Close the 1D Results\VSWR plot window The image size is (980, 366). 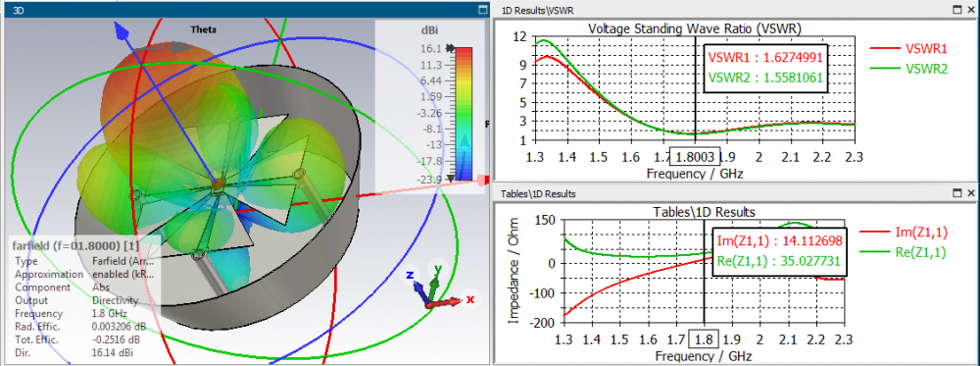(970, 10)
